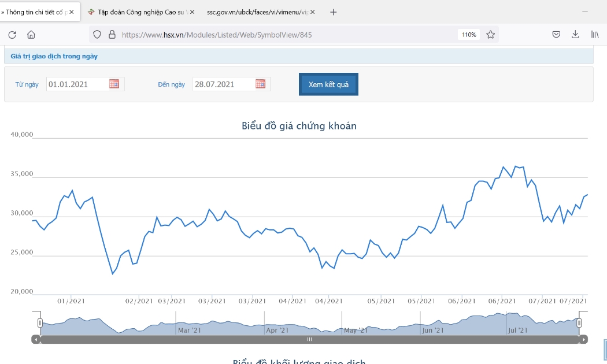The height and width of the screenshot is (364, 607).
Task: Open the tracking protection shield icon
Action: coord(97,35)
